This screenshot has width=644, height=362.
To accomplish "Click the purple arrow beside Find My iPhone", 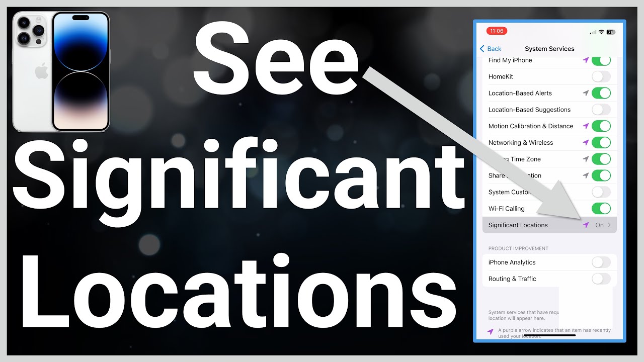I will click(586, 60).
